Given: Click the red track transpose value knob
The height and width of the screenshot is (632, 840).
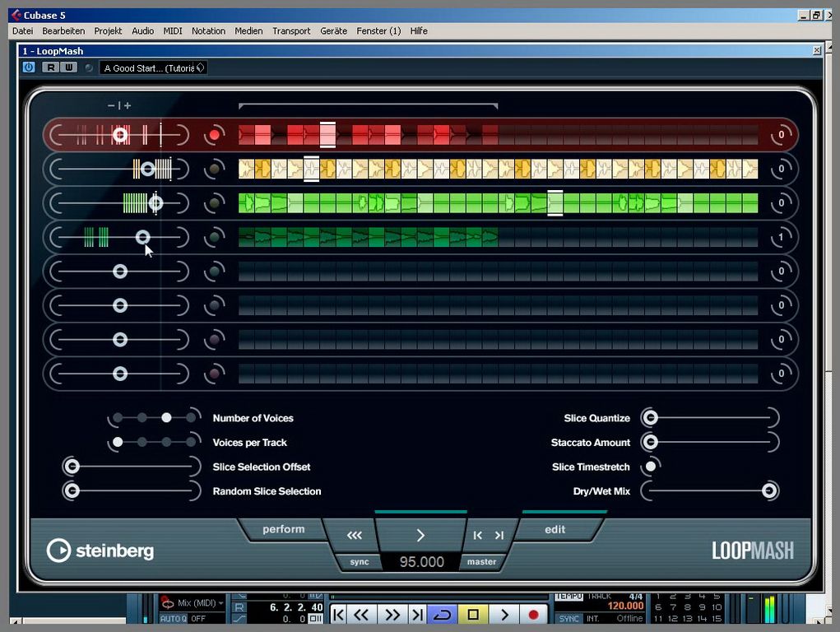Looking at the screenshot, I should (781, 135).
